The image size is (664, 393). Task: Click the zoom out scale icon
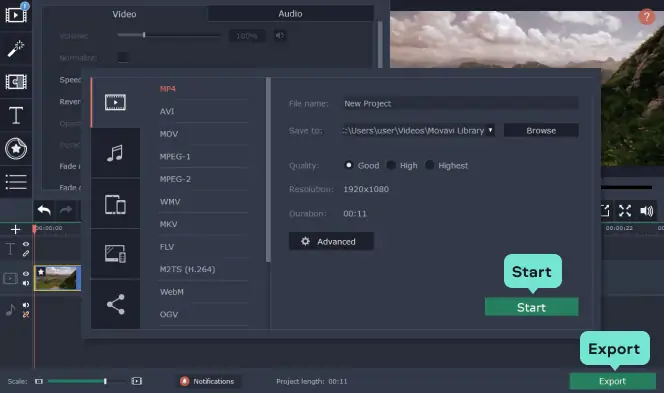39,381
